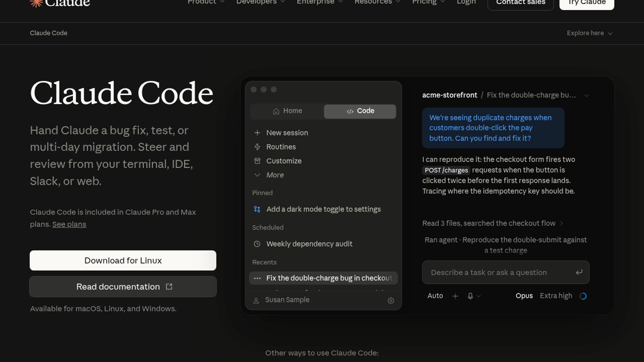Open pinned Add a dark mode toggle session
This screenshot has height=362, width=644.
click(323, 209)
